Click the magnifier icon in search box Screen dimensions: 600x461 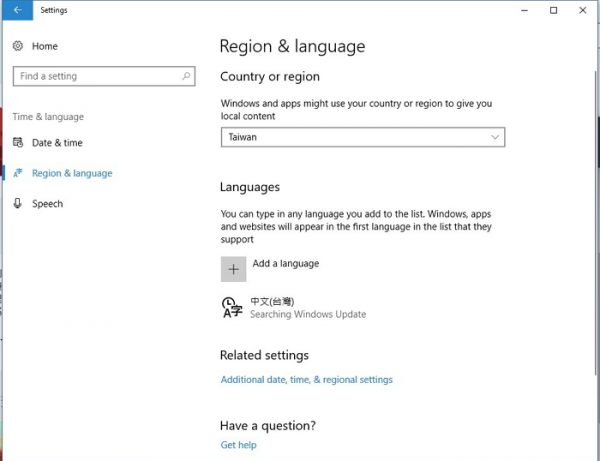tap(186, 76)
